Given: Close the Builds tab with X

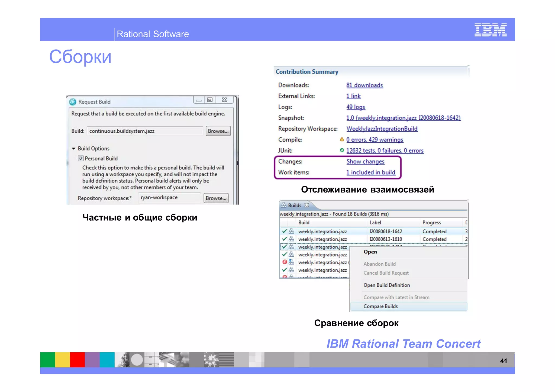Looking at the screenshot, I should tap(306, 205).
